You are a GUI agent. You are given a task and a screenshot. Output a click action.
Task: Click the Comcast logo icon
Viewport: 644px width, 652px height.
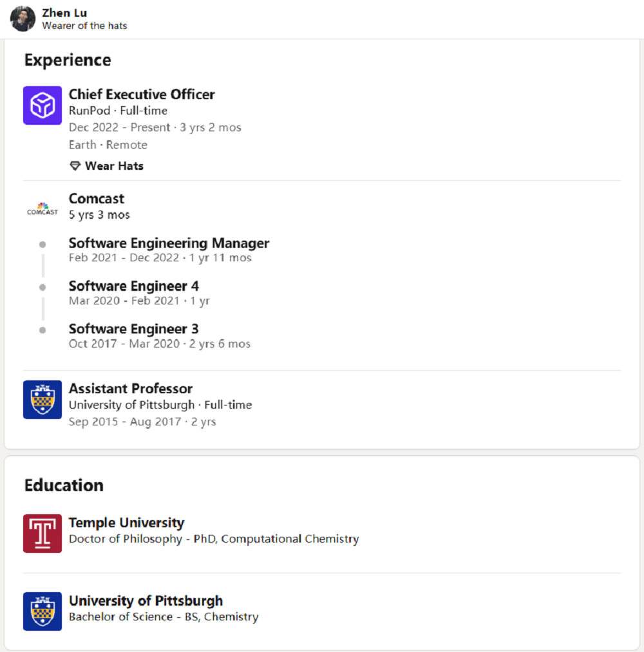43,209
